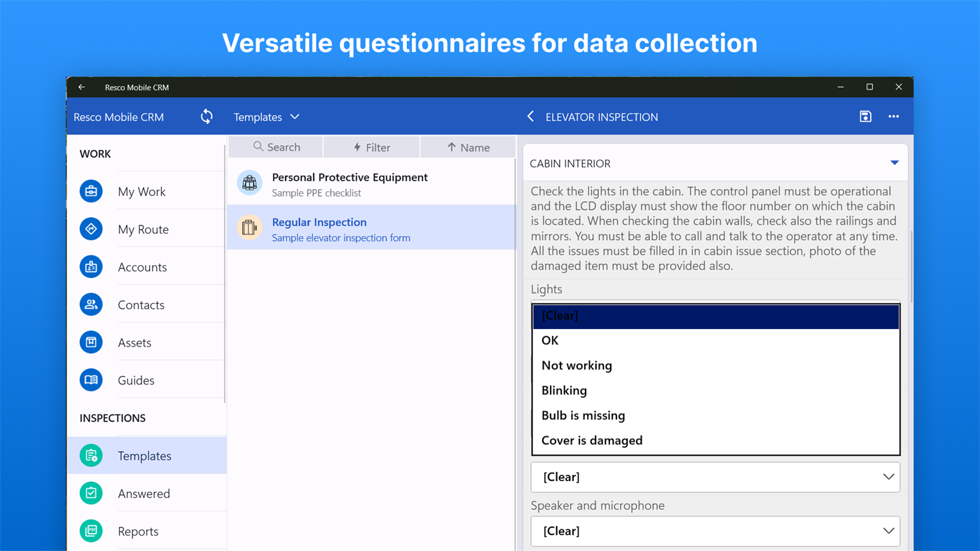Open the Regular Inspection template
The height and width of the screenshot is (551, 980).
[341, 227]
